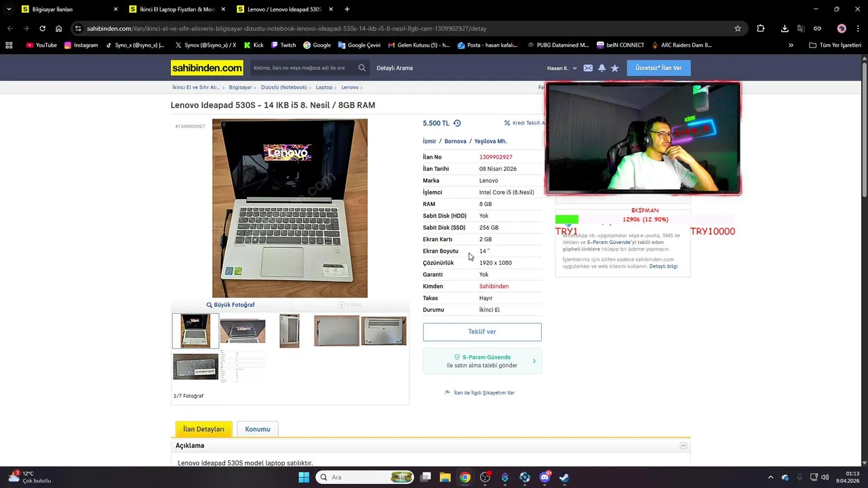The image size is (868, 488).
Task: Click İzmir location link
Action: tap(429, 141)
